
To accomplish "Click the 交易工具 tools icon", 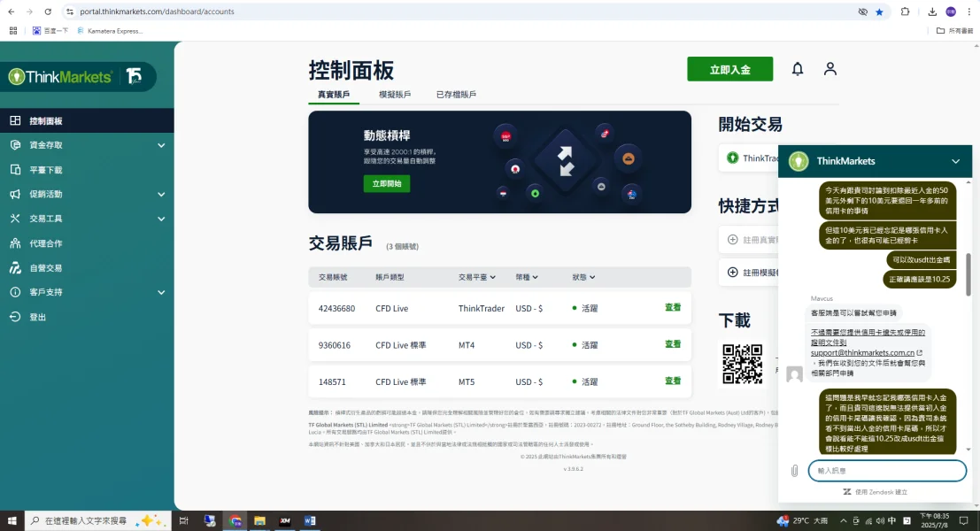I will click(15, 219).
